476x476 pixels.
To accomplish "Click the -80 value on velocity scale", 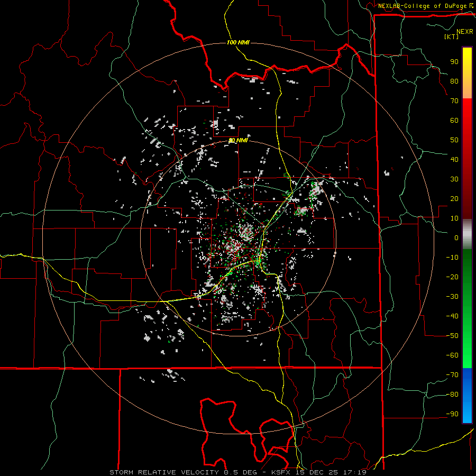I will (x=452, y=395).
